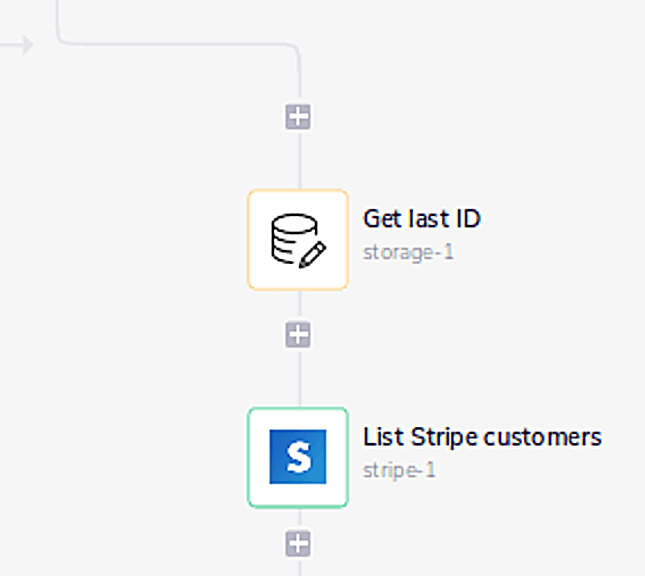645x576 pixels.
Task: Click the yellow border of storage node
Action: tap(249, 240)
